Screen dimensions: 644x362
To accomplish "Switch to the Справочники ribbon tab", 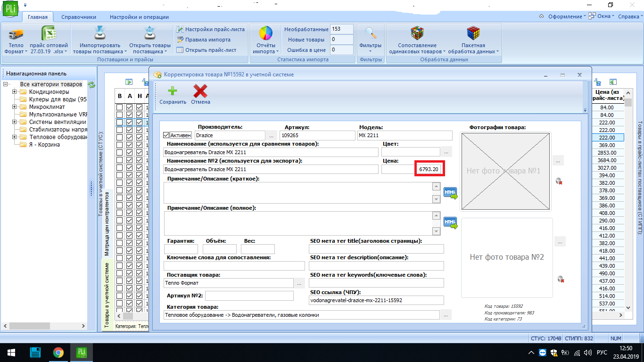I will pos(79,17).
